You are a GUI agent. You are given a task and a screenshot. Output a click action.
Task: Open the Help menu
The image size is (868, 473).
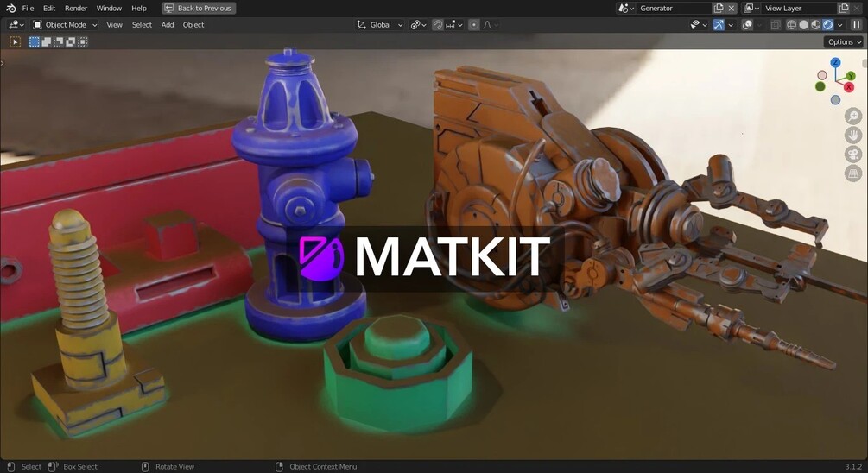(x=139, y=9)
